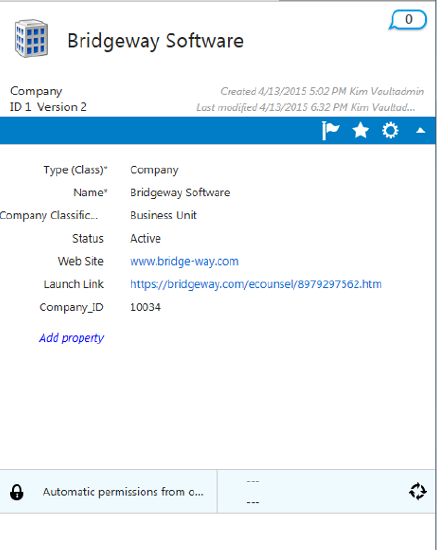The image size is (437, 550).
Task: Click the permissions lock icon
Action: (x=17, y=492)
